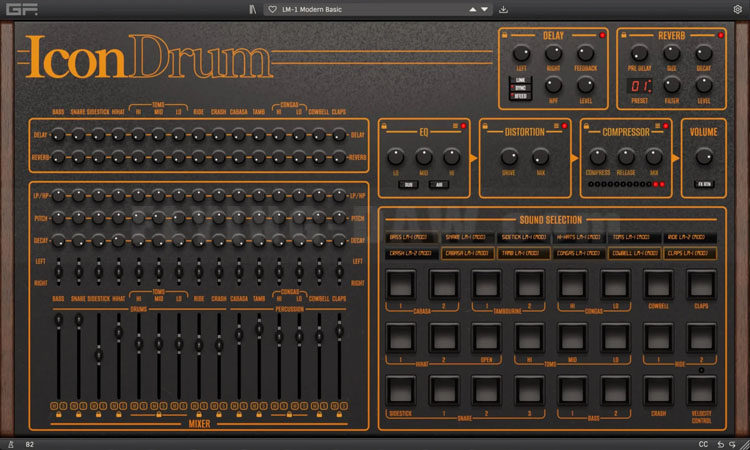The image size is (750, 450).
Task: Click the Delay Feedback knob
Action: tap(585, 53)
